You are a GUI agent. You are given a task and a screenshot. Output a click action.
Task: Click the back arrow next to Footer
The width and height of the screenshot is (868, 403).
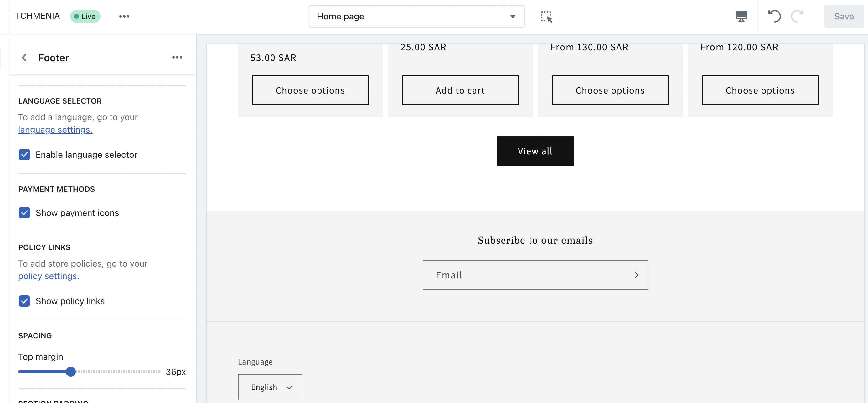(24, 58)
